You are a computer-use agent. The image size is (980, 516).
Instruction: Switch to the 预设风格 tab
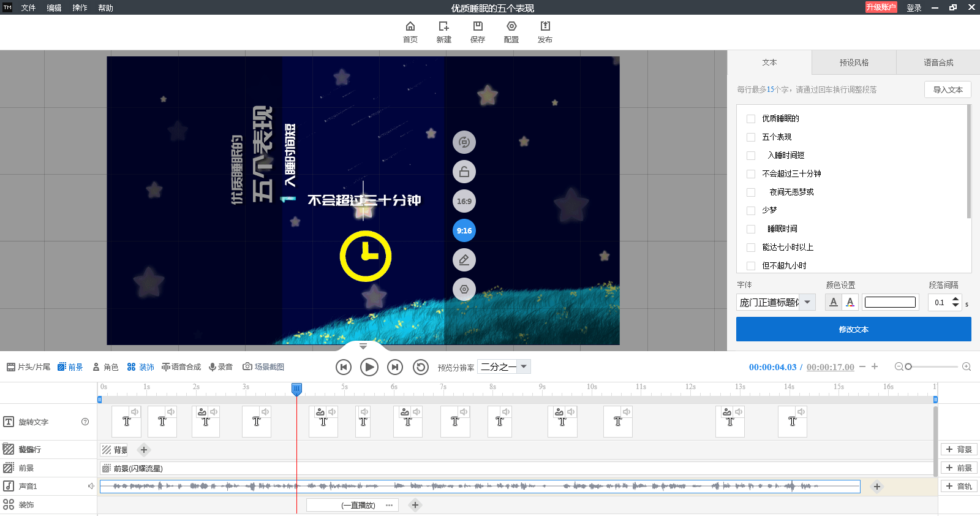[x=854, y=63]
